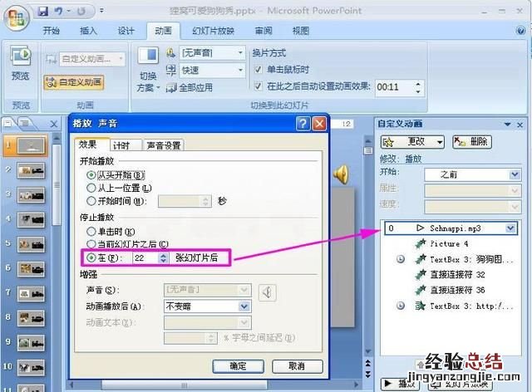Select 在 N 张幻灯片后 radio option
The height and width of the screenshot is (392, 532).
91,257
